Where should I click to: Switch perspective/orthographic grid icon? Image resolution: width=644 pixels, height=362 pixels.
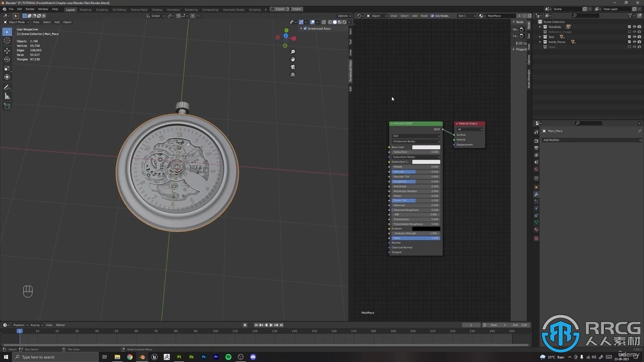tap(293, 74)
